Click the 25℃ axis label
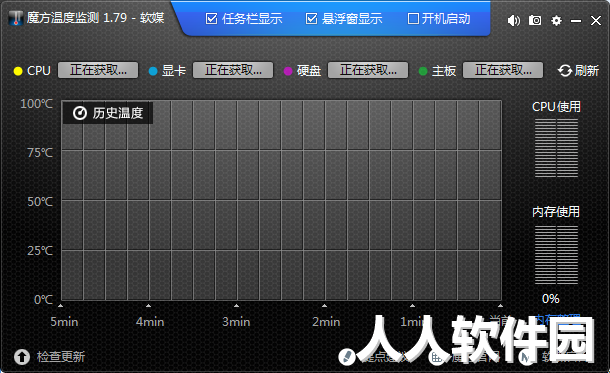 (40, 251)
